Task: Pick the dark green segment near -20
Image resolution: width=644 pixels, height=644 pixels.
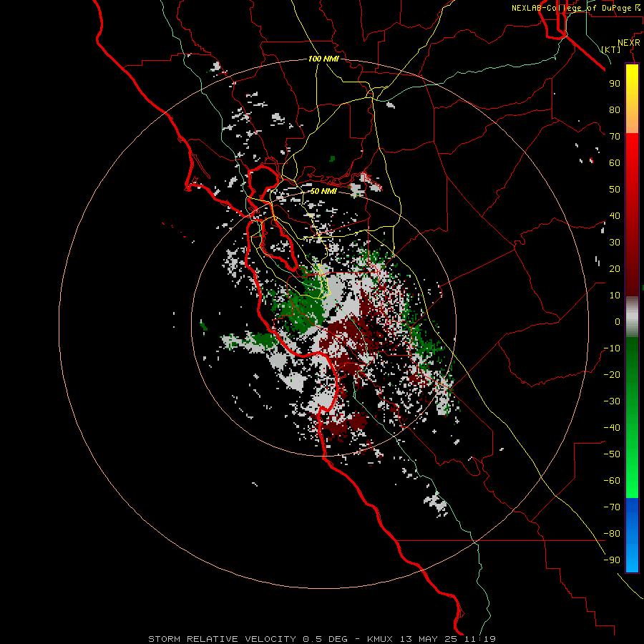Action: point(632,370)
